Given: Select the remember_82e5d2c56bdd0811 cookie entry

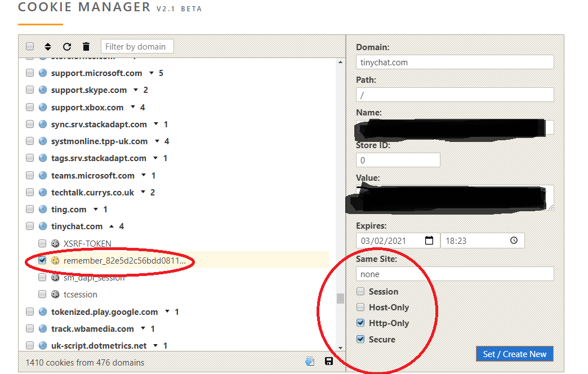Looking at the screenshot, I should click(x=124, y=261).
